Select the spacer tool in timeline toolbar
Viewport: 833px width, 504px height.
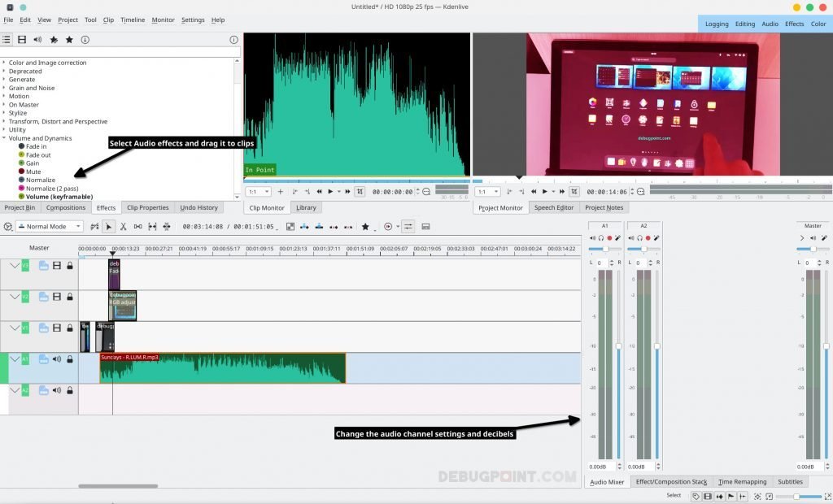click(x=137, y=227)
